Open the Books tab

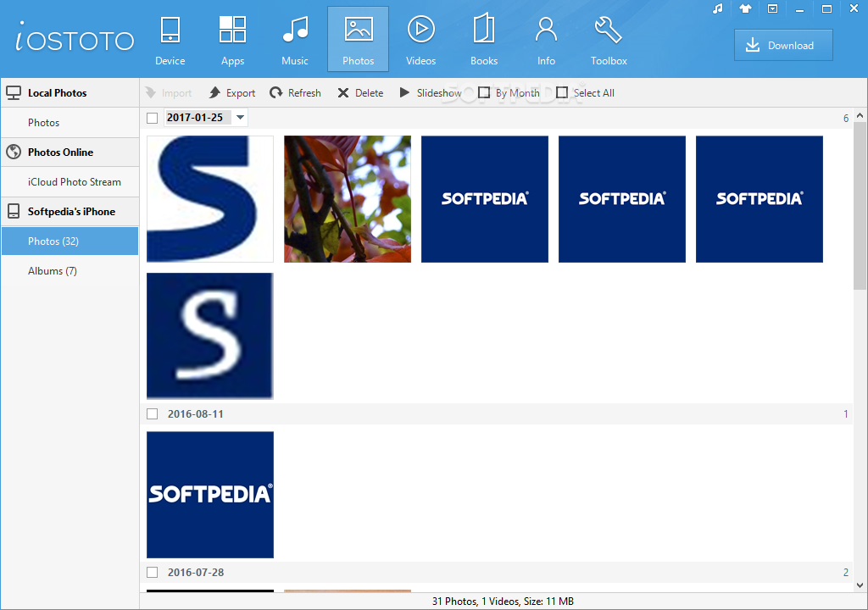[484, 40]
